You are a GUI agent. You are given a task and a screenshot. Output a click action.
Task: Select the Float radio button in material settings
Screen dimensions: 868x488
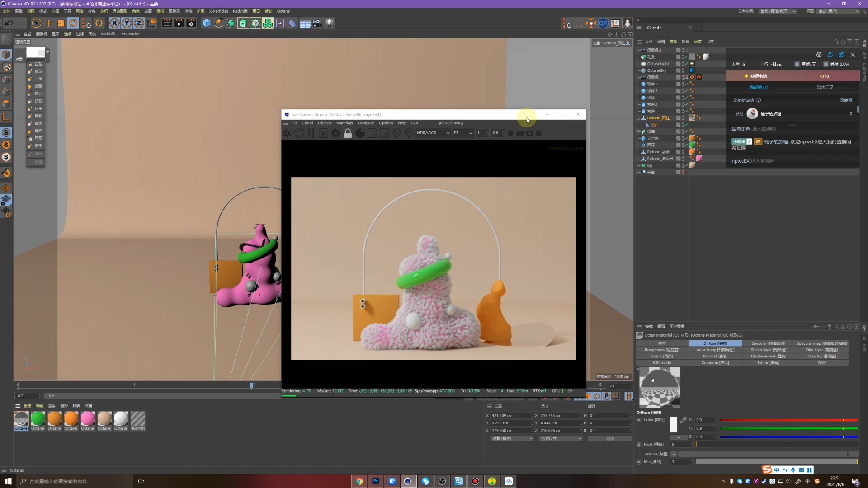coord(639,444)
